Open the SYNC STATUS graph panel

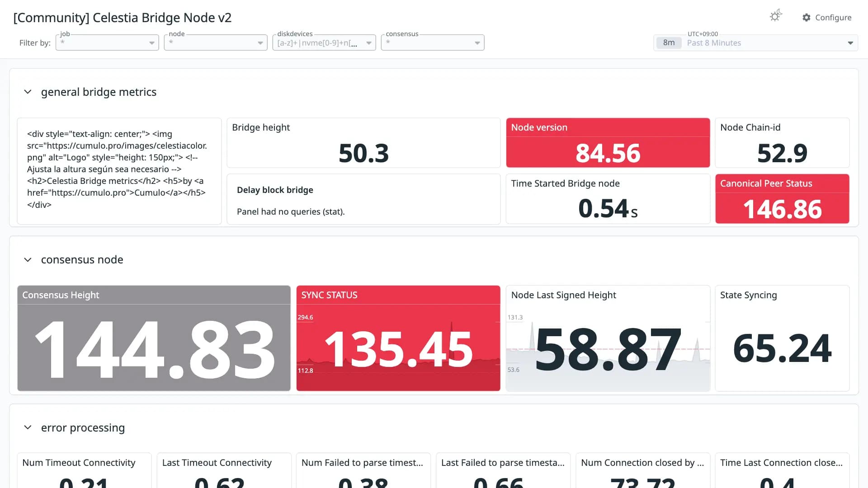click(x=398, y=338)
